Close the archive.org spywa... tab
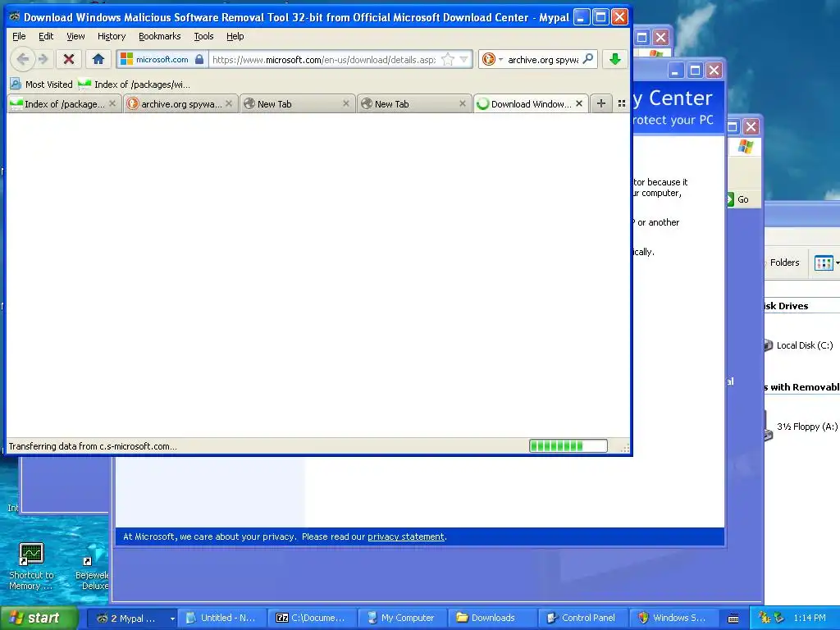 [x=229, y=104]
